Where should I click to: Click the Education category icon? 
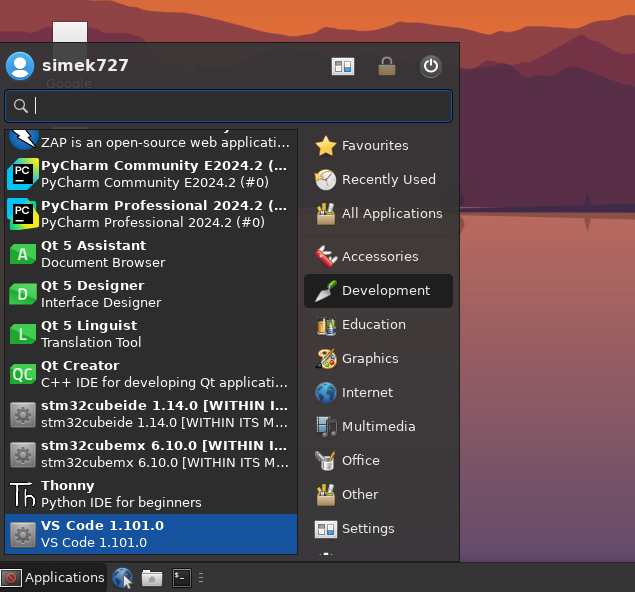[326, 325]
